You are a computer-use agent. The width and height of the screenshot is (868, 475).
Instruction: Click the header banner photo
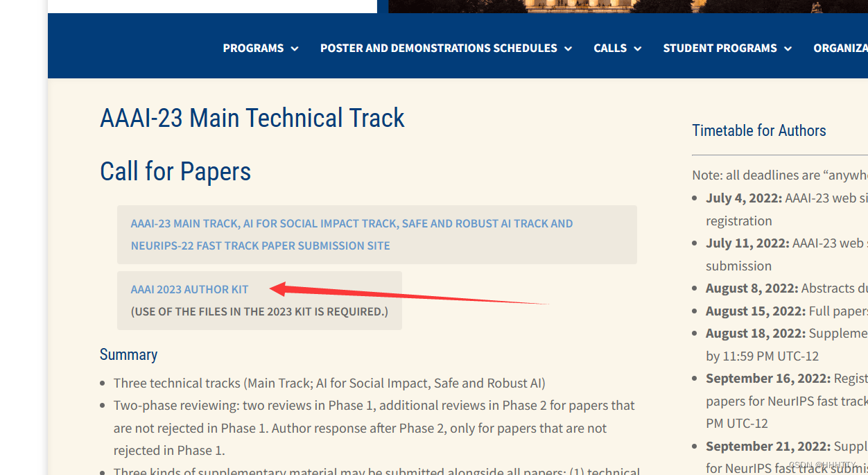click(x=628, y=6)
